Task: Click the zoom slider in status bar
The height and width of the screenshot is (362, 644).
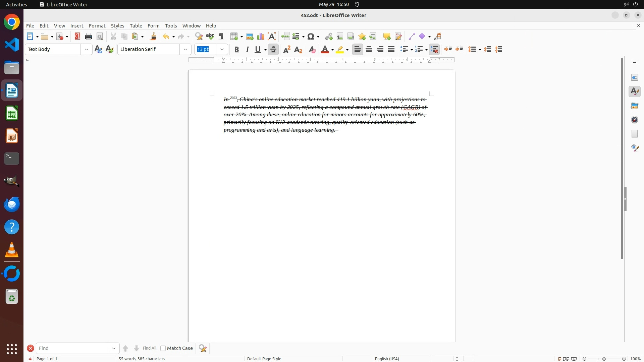Action: pyautogui.click(x=604, y=359)
